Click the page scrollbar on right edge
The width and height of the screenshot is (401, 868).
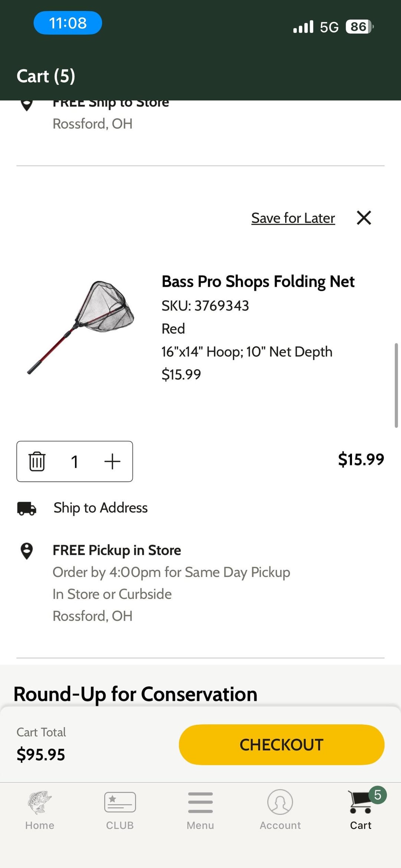tap(396, 385)
